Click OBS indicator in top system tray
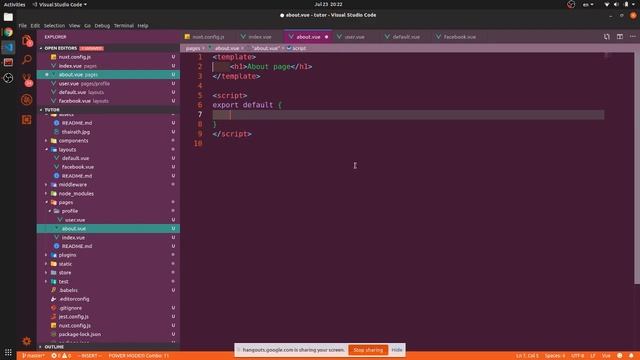 coord(571,4)
